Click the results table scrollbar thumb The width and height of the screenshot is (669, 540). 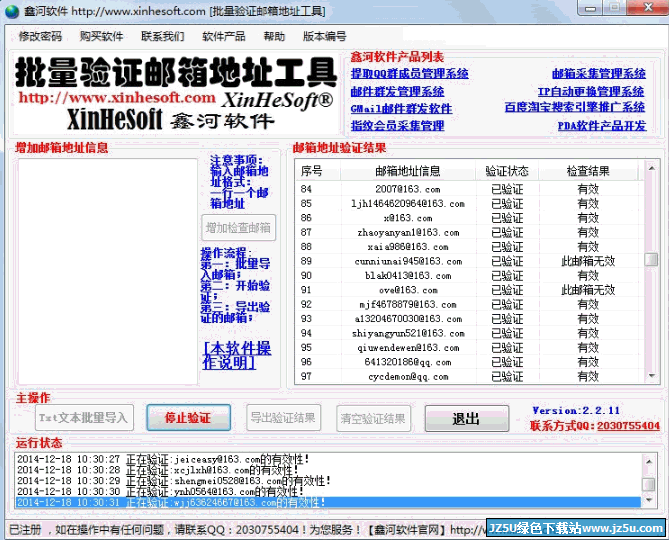click(652, 259)
